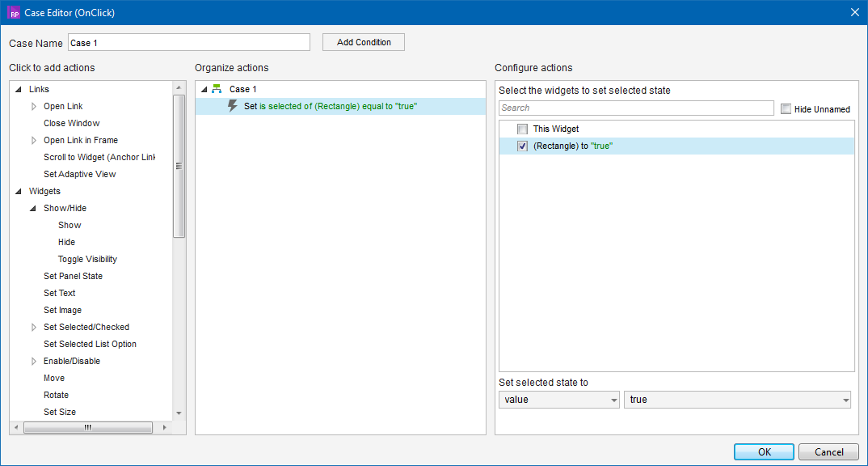Image resolution: width=868 pixels, height=466 pixels.
Task: Click the horizontal scroll right arrow
Action: (164, 427)
